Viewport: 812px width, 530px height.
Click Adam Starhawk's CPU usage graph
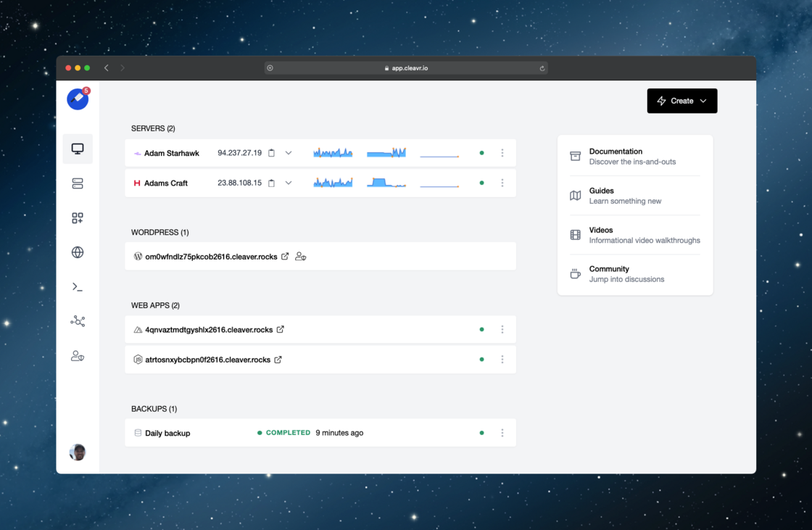pyautogui.click(x=332, y=153)
